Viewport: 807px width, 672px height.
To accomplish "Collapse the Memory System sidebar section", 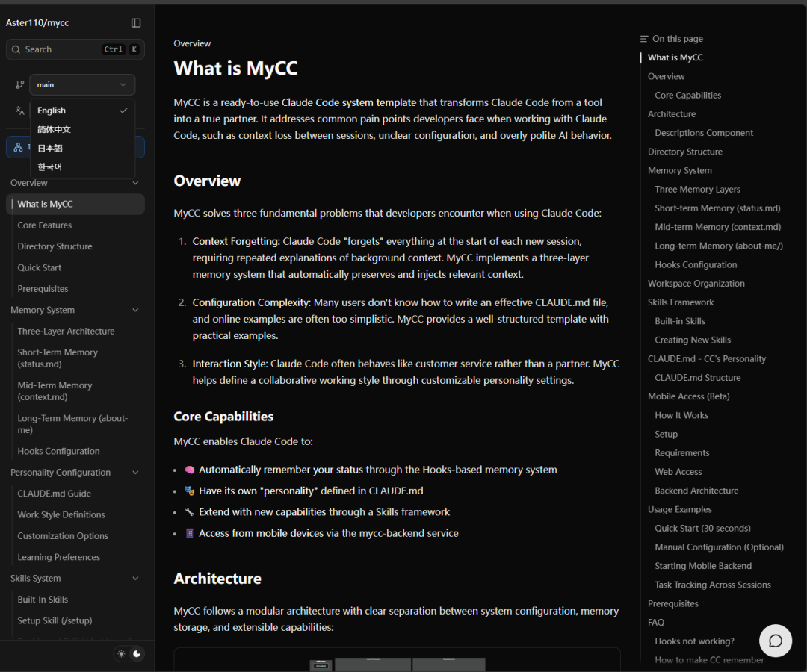I will click(135, 310).
